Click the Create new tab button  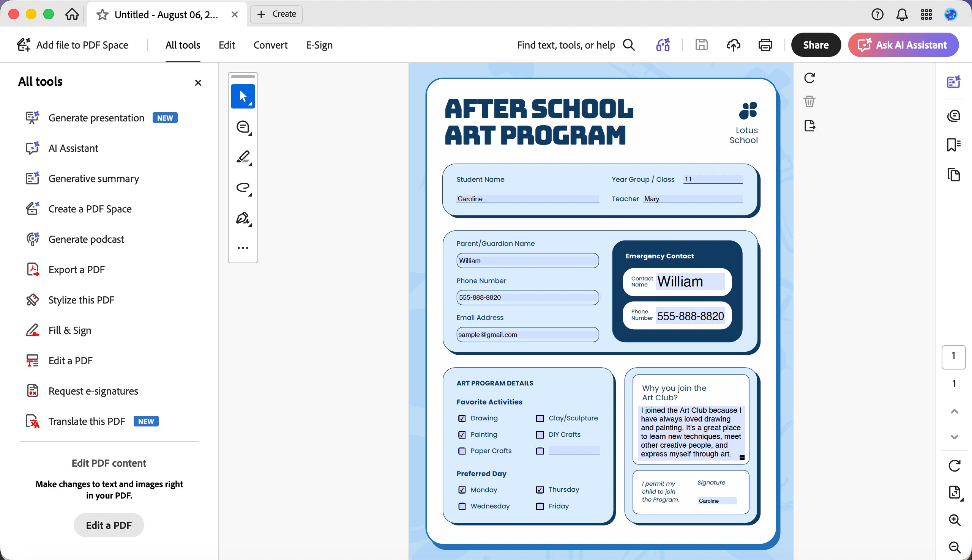pos(276,14)
